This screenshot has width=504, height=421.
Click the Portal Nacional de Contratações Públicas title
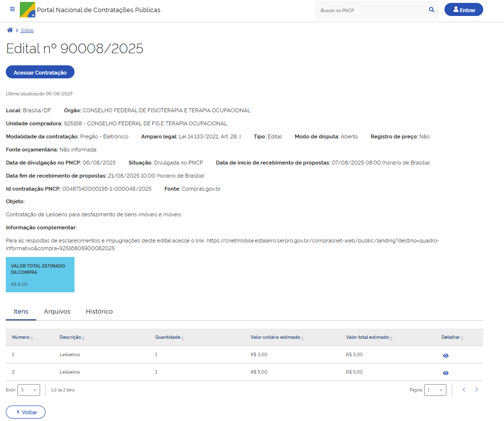[99, 10]
